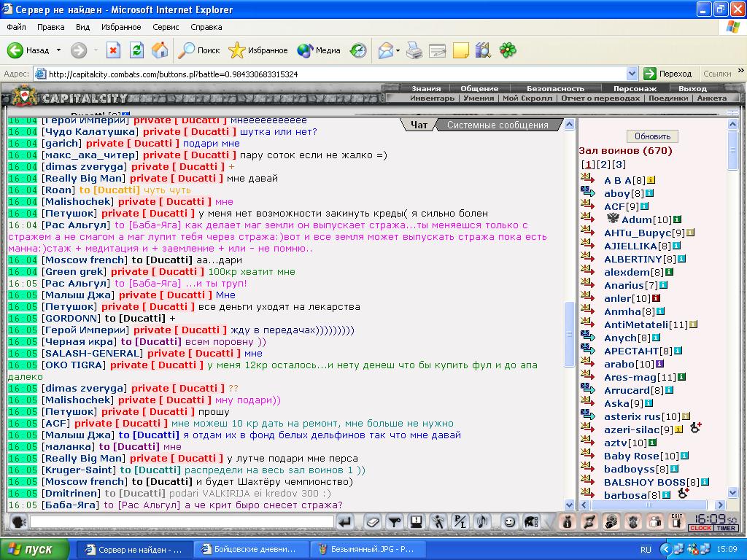747x560 pixels.
Task: Open the Персонаж game menu
Action: 635,88
